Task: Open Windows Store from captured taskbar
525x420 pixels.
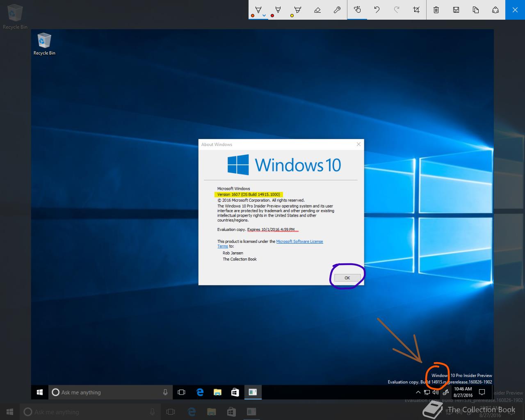Action: click(x=235, y=392)
